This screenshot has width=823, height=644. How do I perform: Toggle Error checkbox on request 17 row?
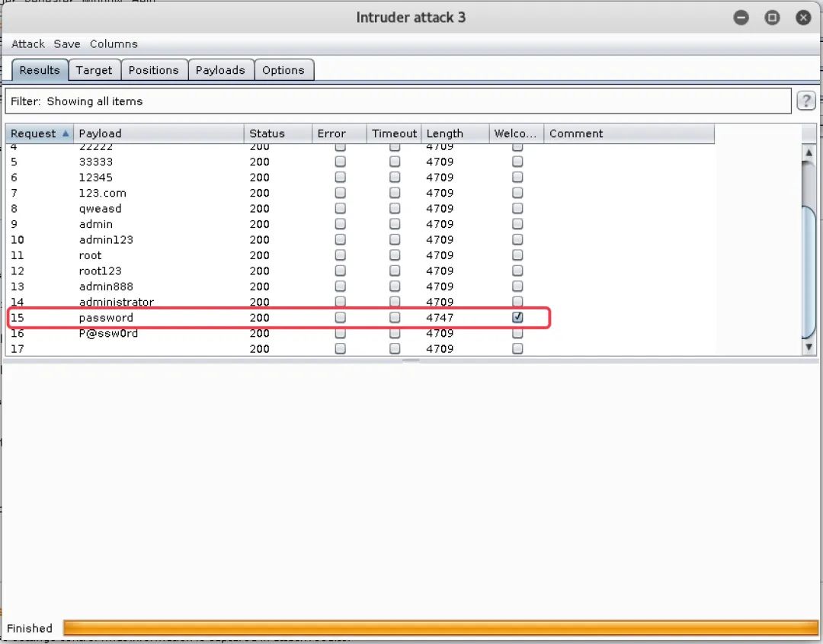point(340,348)
